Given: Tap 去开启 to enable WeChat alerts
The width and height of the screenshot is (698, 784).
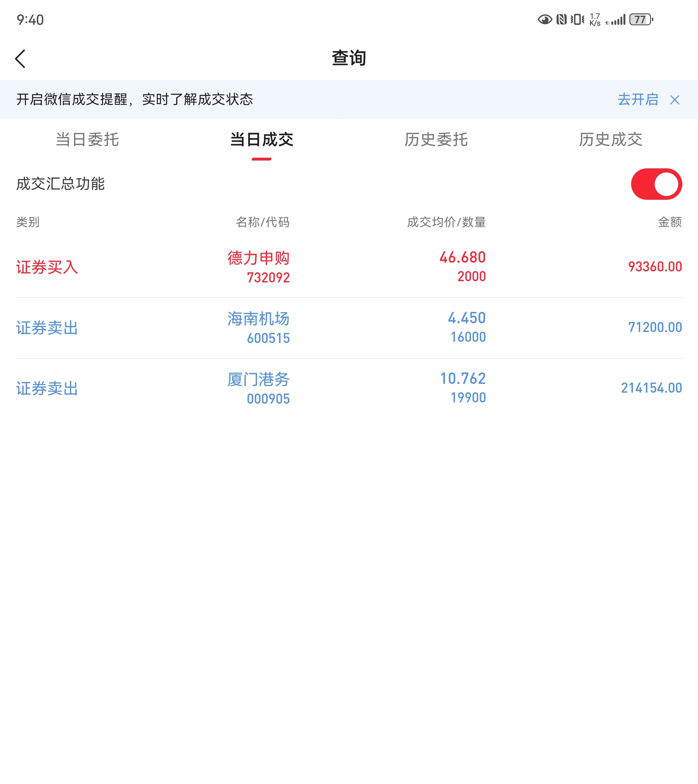Looking at the screenshot, I should coord(637,99).
